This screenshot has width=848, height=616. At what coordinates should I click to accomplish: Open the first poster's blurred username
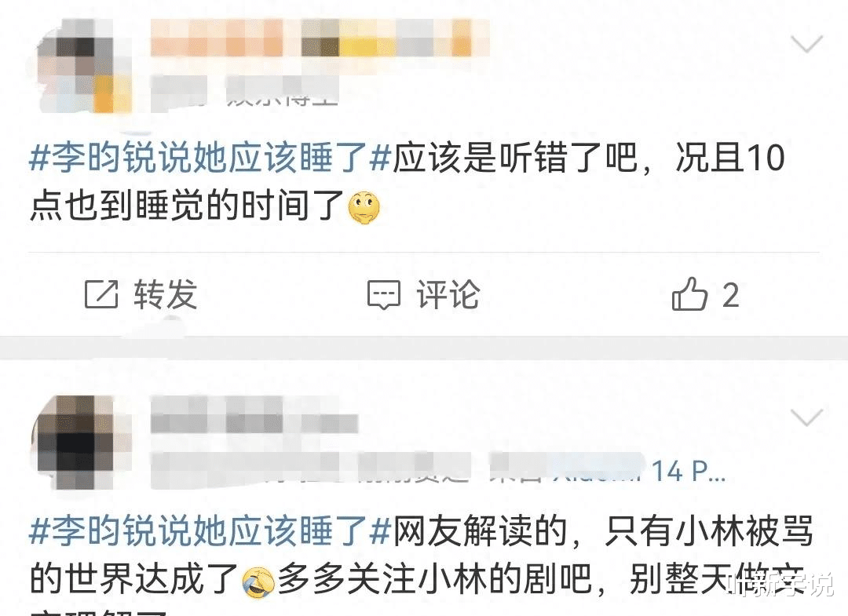(x=320, y=38)
